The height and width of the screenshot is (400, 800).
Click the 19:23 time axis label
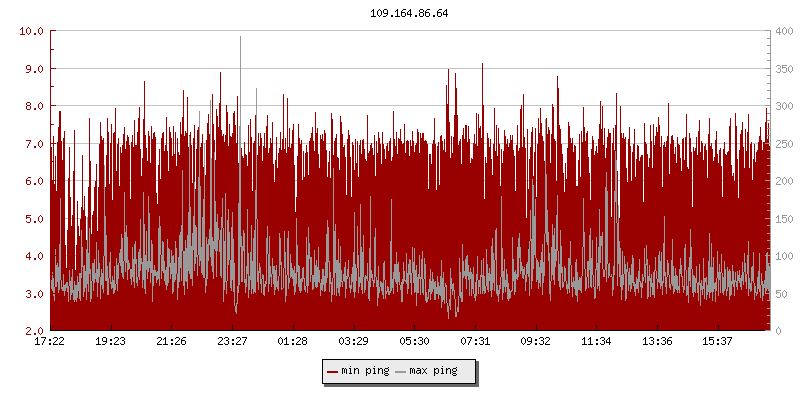[111, 341]
